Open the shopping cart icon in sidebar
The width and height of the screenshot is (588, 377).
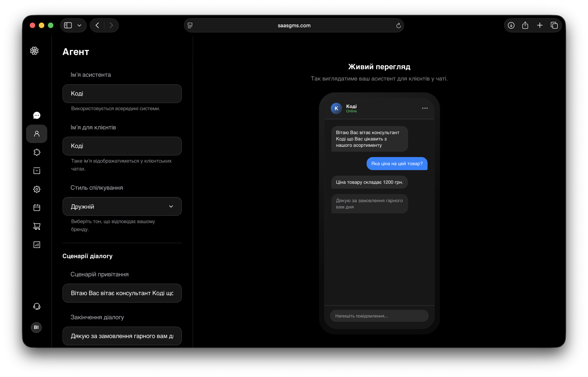pos(37,226)
